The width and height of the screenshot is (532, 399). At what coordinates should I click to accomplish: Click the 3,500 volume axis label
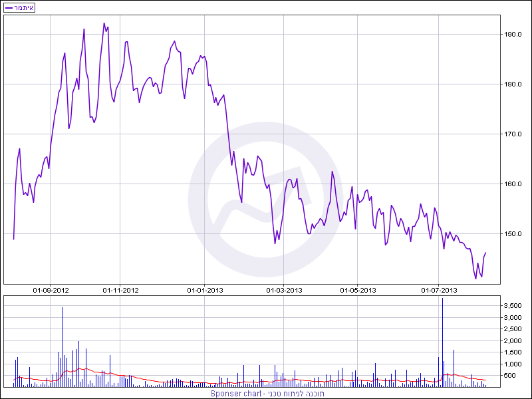[x=513, y=306]
